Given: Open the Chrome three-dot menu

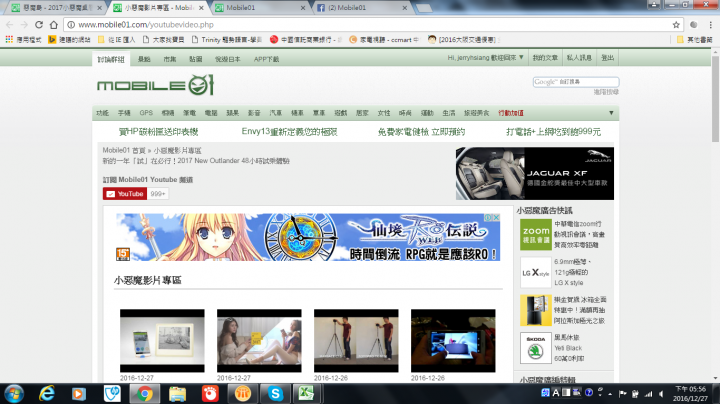Looking at the screenshot, I should click(x=710, y=25).
